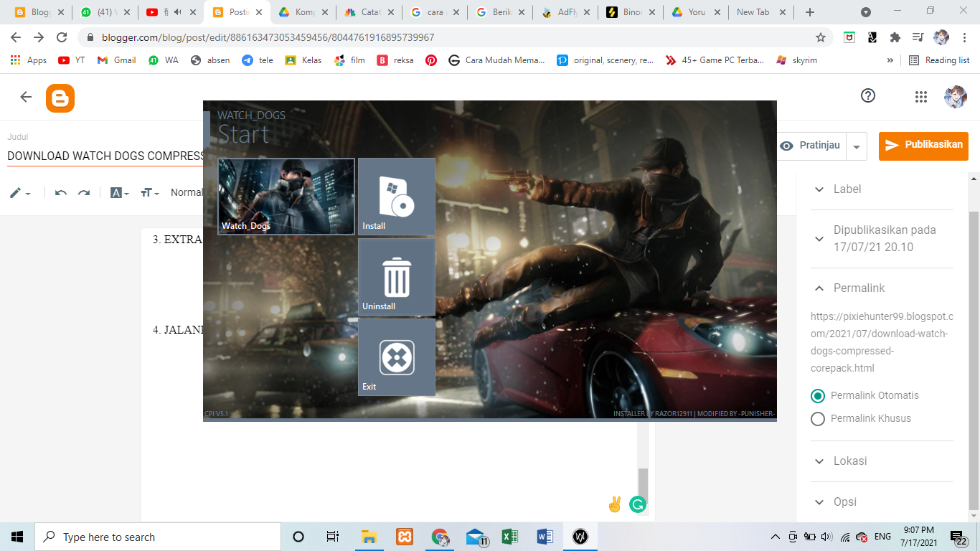The image size is (980, 551).
Task: Reload the page in Chrome
Action: pyautogui.click(x=62, y=37)
